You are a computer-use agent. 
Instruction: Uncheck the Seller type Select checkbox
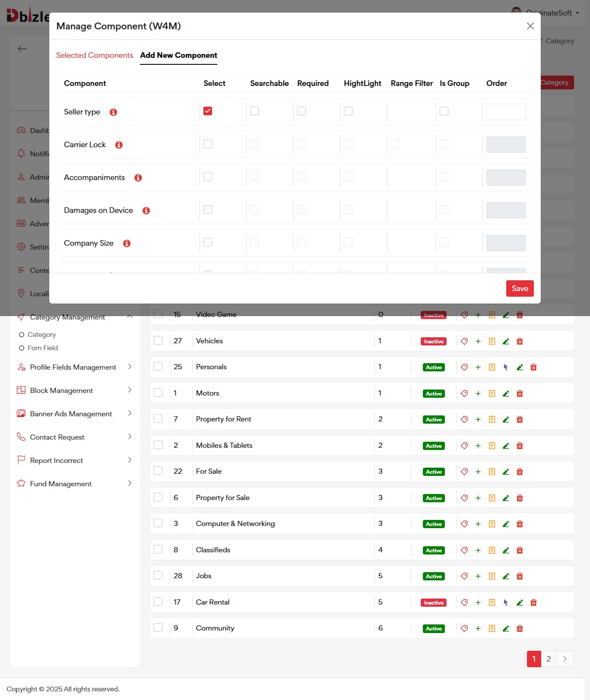pyautogui.click(x=208, y=111)
